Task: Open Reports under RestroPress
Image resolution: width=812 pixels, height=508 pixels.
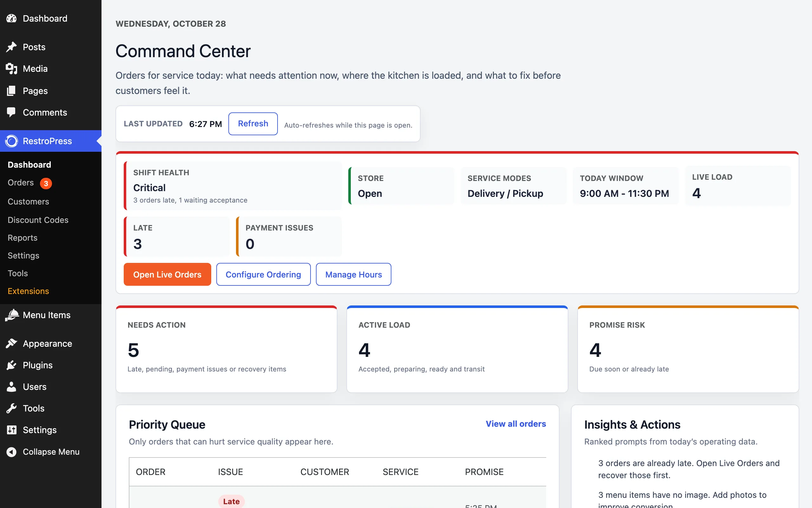Action: coord(23,238)
